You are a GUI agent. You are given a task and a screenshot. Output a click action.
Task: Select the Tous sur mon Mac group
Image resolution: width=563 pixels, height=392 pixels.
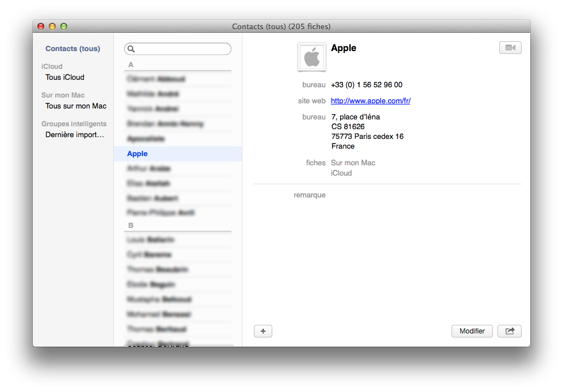click(x=76, y=106)
